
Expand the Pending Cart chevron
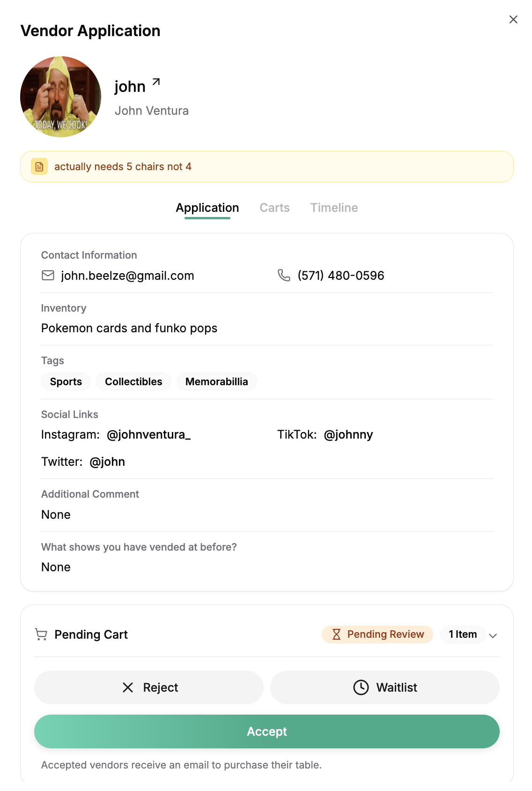(x=493, y=635)
